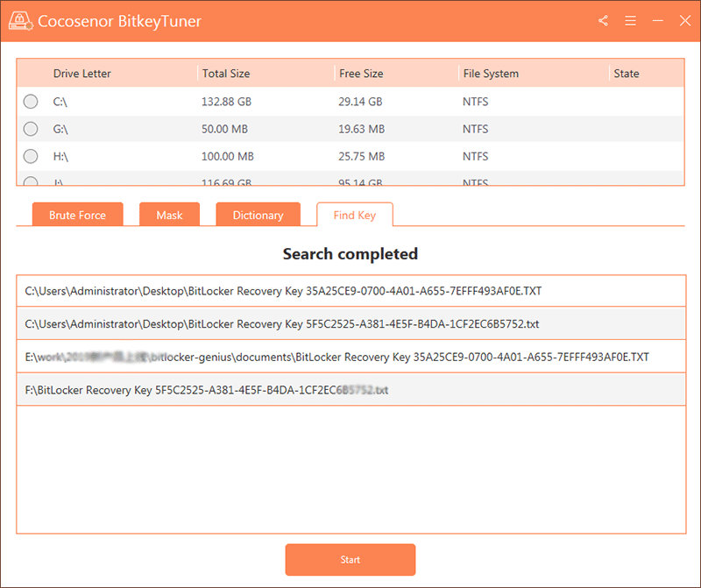This screenshot has width=701, height=588.
Task: Open the hamburger menu icon
Action: coord(630,20)
